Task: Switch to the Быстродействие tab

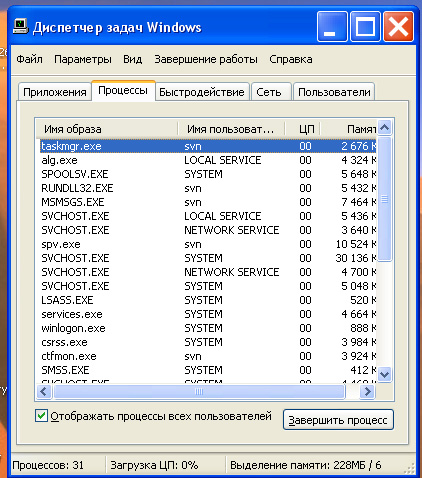Action: [x=202, y=92]
